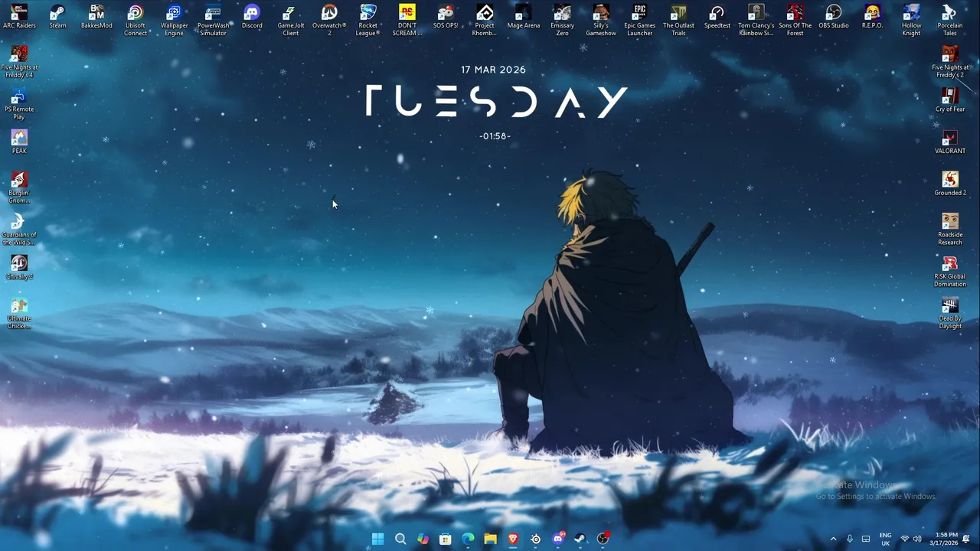Launch Steam from the desktop shortcut

pos(57,17)
